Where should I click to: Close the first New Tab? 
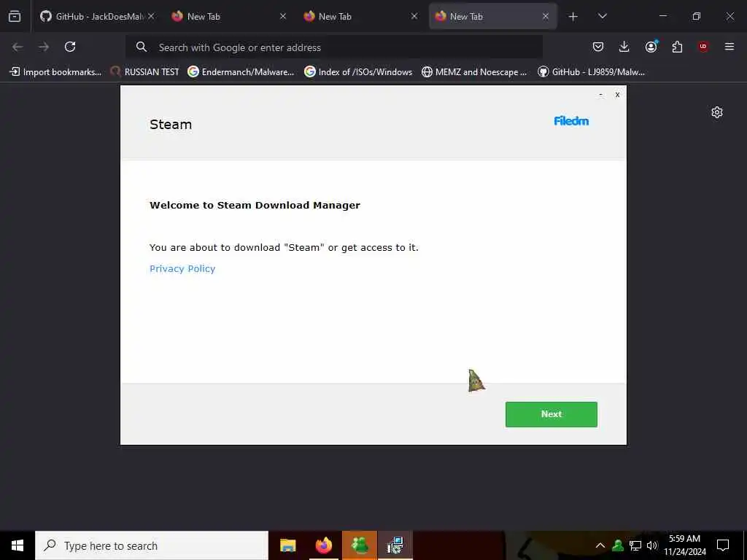click(283, 16)
